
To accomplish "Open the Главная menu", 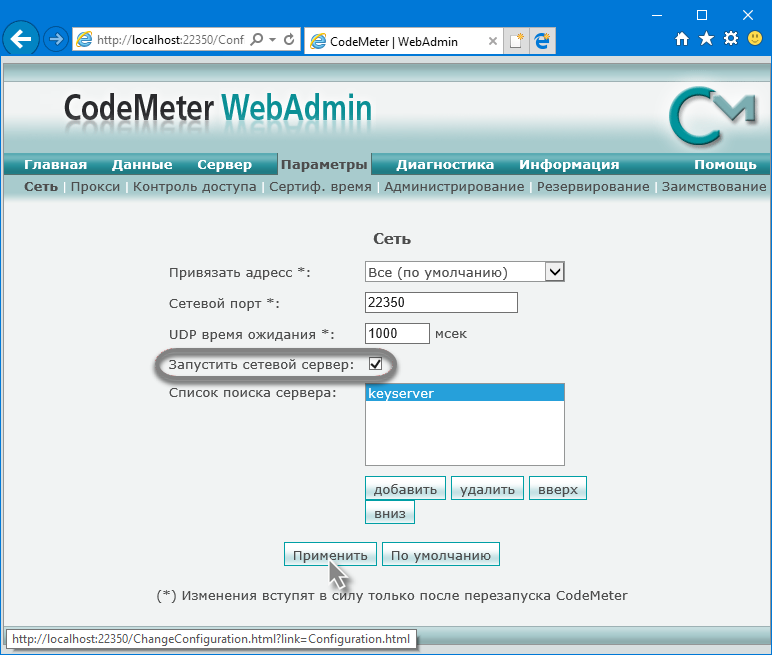I will point(56,164).
